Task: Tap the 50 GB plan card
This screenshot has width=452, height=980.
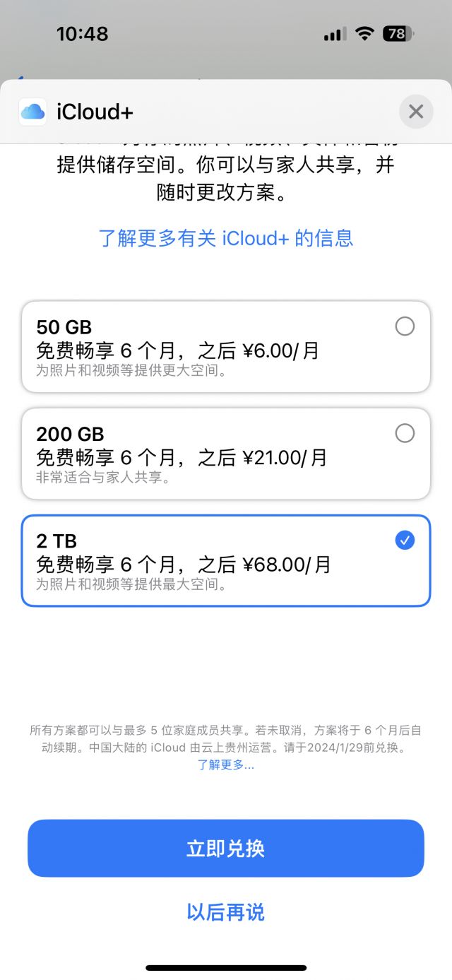Action: [225, 347]
